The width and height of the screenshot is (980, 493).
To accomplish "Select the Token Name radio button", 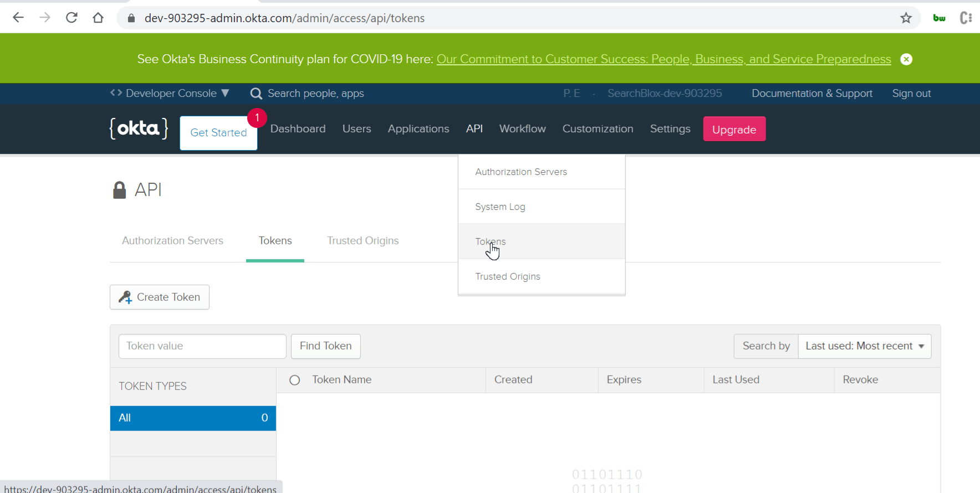I will [295, 380].
